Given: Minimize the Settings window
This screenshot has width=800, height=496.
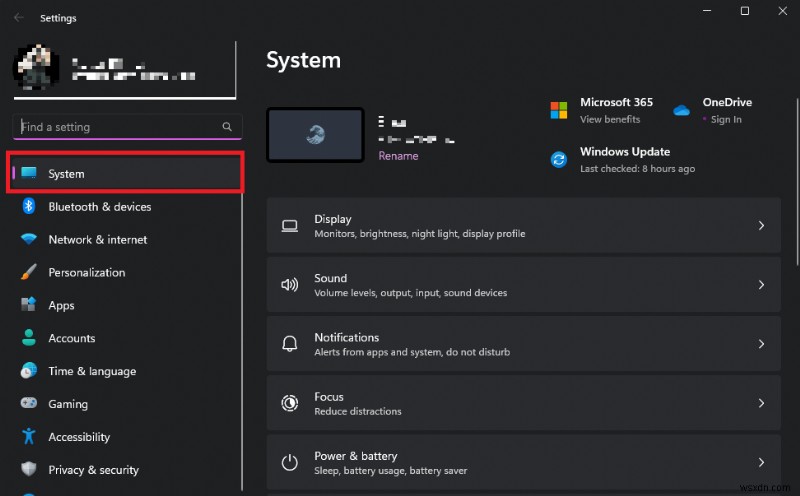Looking at the screenshot, I should [x=707, y=11].
